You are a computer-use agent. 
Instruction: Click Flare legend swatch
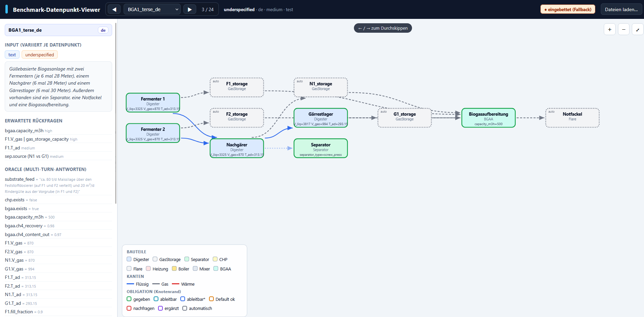(x=129, y=269)
